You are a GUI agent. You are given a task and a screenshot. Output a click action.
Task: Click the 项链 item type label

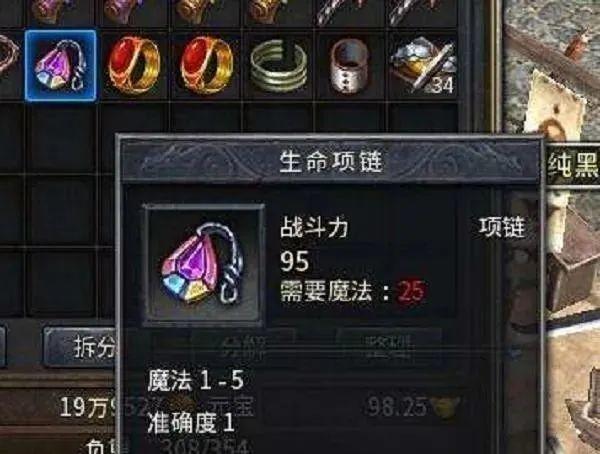tap(502, 227)
